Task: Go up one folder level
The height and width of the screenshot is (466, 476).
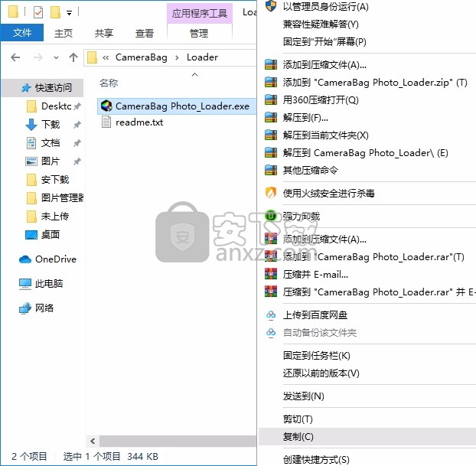Action: point(73,57)
